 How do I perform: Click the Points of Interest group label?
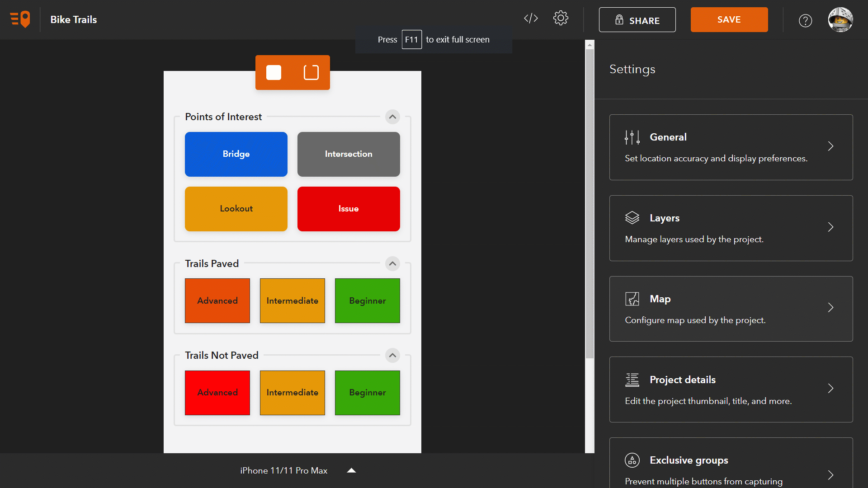223,117
